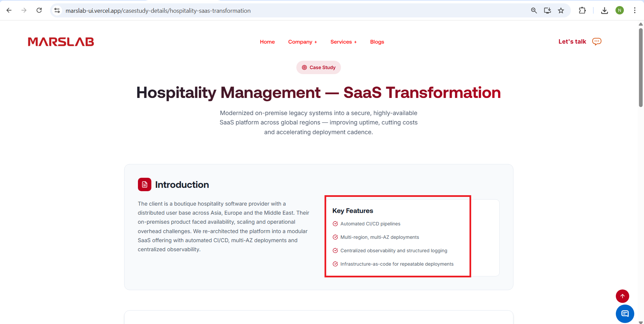Viewport: 644px width, 324px height.
Task: Click the install app icon in address bar
Action: (547, 10)
